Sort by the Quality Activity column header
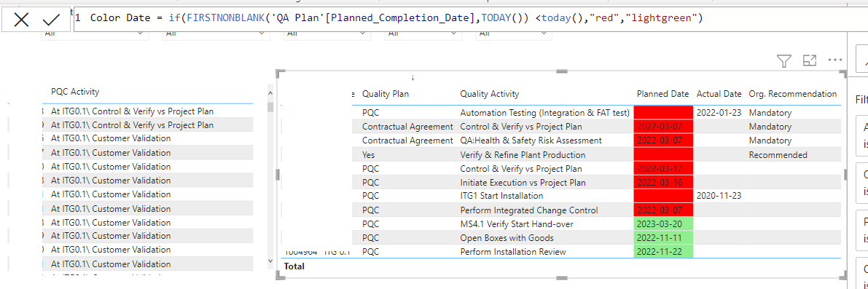 [x=489, y=94]
